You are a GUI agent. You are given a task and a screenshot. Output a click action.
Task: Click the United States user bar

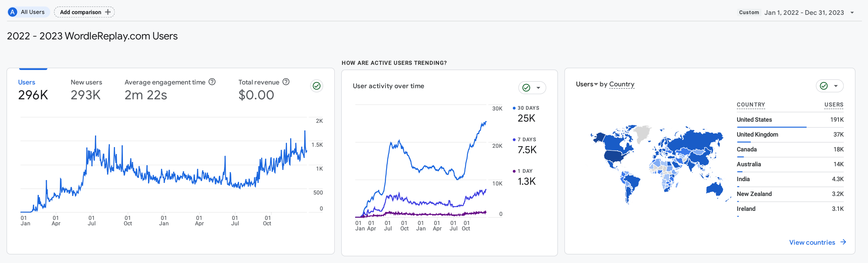tap(772, 127)
